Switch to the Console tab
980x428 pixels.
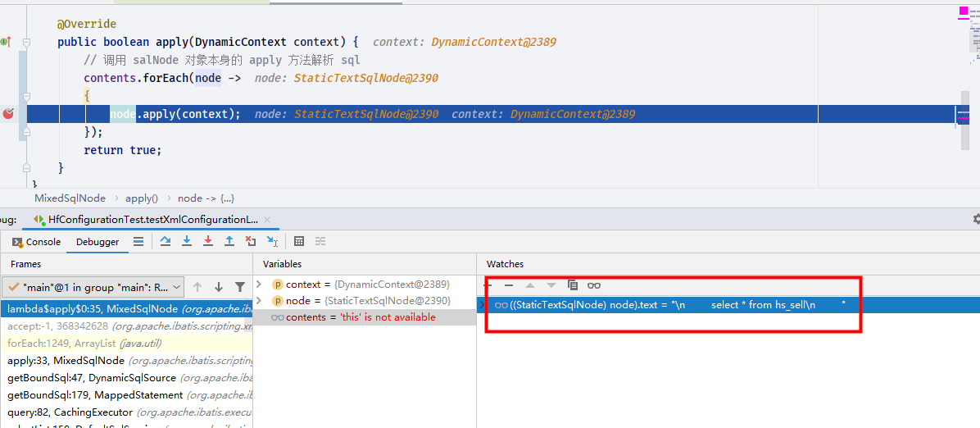[x=37, y=242]
